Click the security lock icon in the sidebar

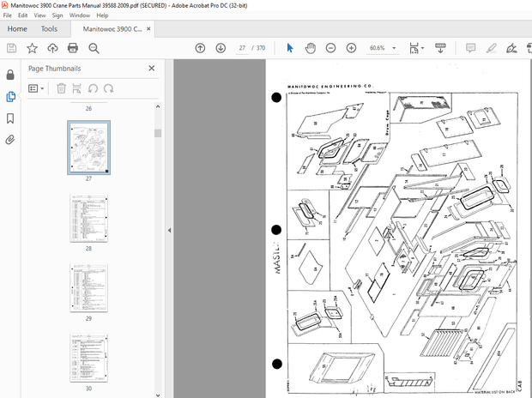10,75
